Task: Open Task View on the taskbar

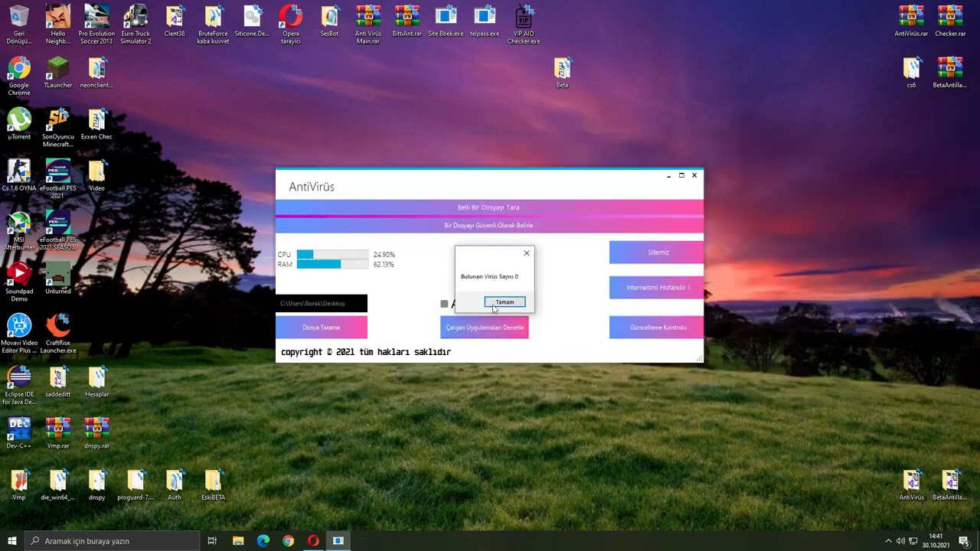Action: tap(212, 541)
